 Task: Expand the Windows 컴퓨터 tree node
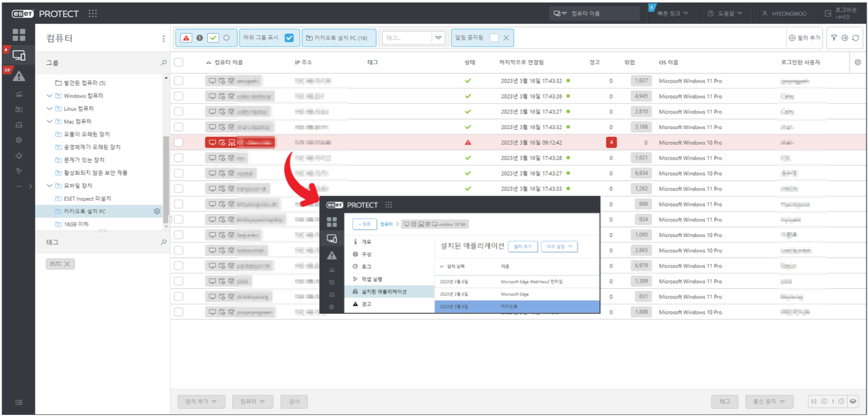click(x=49, y=95)
